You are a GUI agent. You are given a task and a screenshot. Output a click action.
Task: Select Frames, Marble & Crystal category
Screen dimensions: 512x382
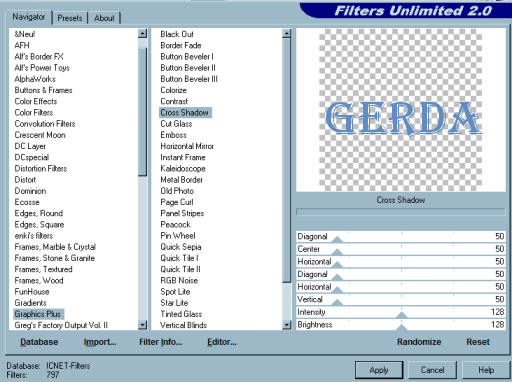tap(55, 247)
